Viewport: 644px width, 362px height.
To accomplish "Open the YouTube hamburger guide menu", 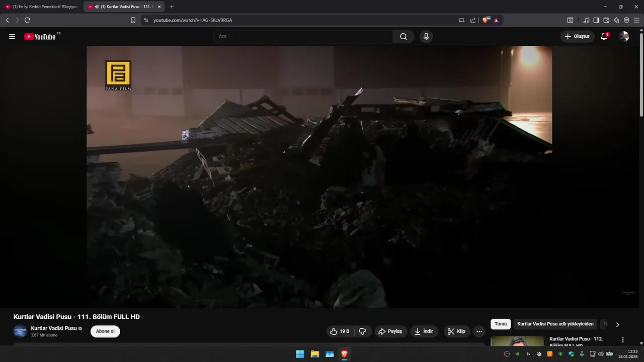I will [12, 37].
